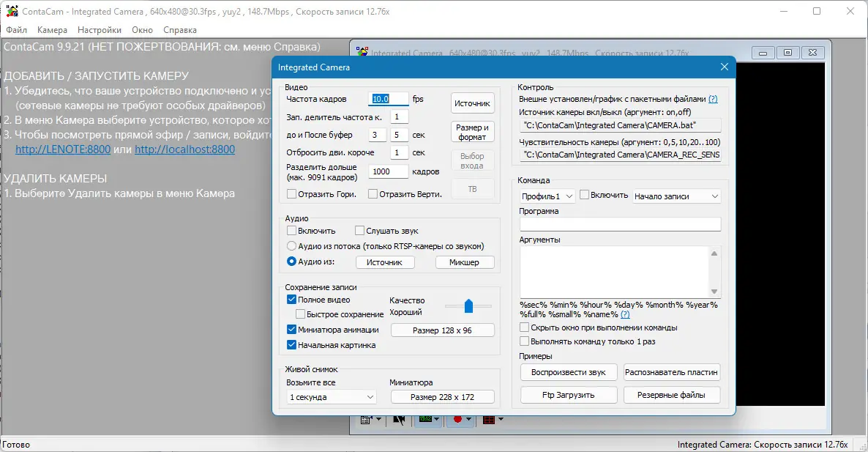Viewport: 868px width, 452px height.
Task: Open the Начало записи dropdown
Action: tap(676, 196)
